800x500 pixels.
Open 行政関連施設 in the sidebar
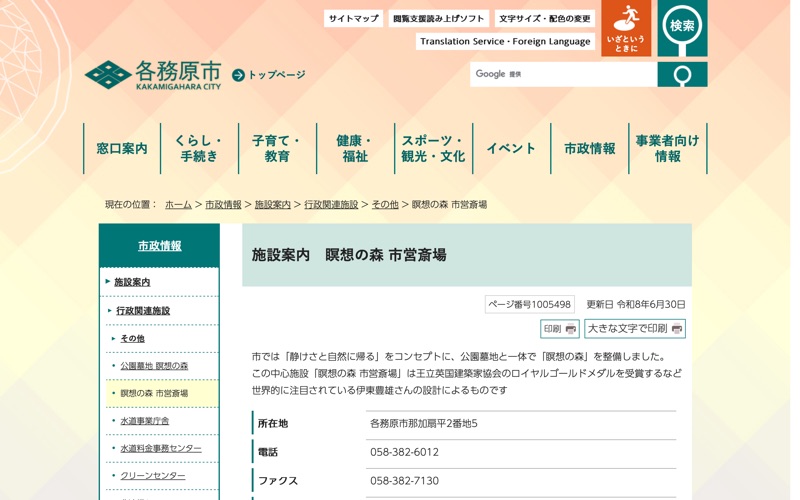143,311
